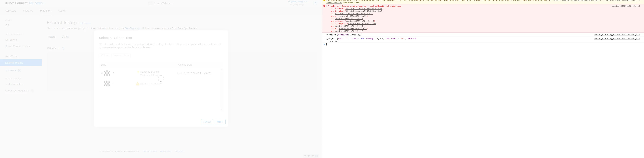This screenshot has height=158, width=644.
Task: Open About TestFlight Data in the sidebar
Action: pos(17,91)
